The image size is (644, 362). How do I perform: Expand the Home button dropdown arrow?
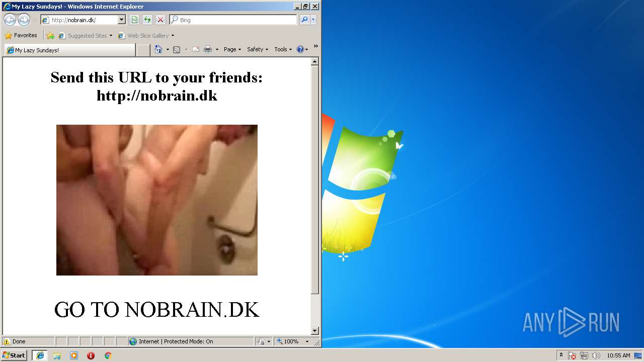click(168, 49)
